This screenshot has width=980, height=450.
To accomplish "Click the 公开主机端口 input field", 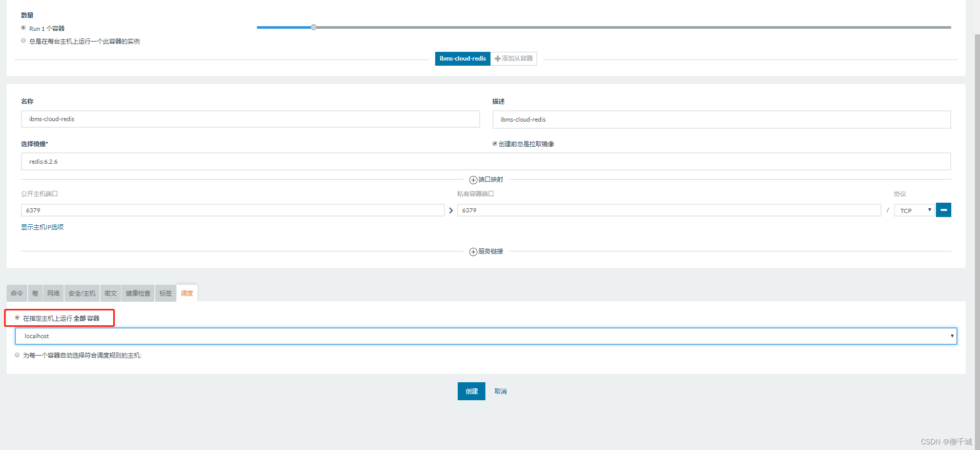I will [x=233, y=210].
